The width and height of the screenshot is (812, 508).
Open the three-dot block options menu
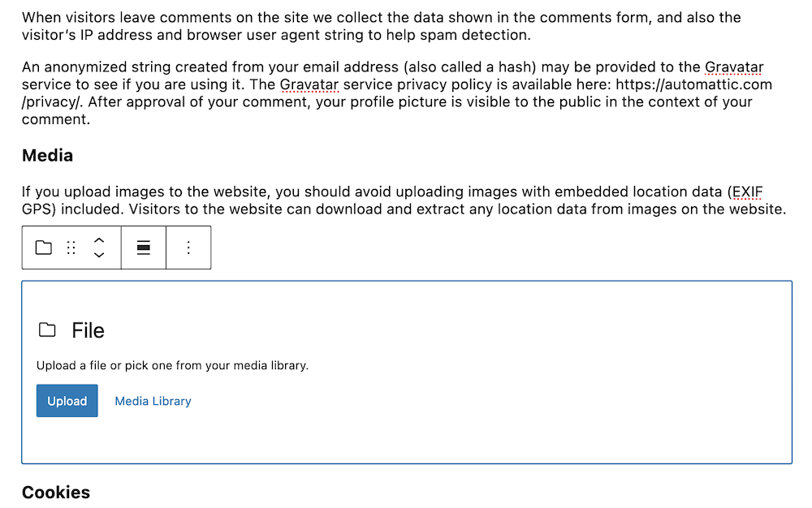[x=188, y=248]
